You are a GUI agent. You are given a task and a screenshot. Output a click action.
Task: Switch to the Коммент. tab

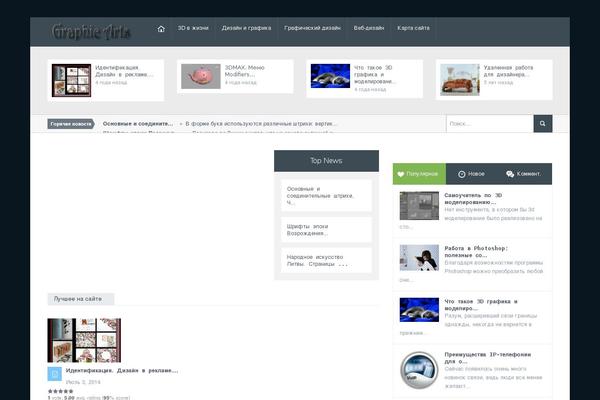click(x=524, y=174)
